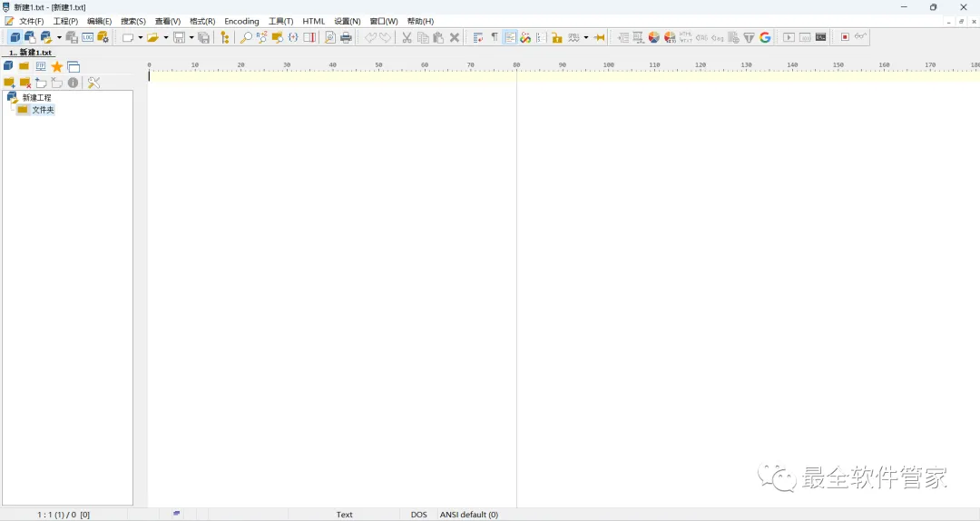Click the Find magnifier icon

click(x=246, y=37)
